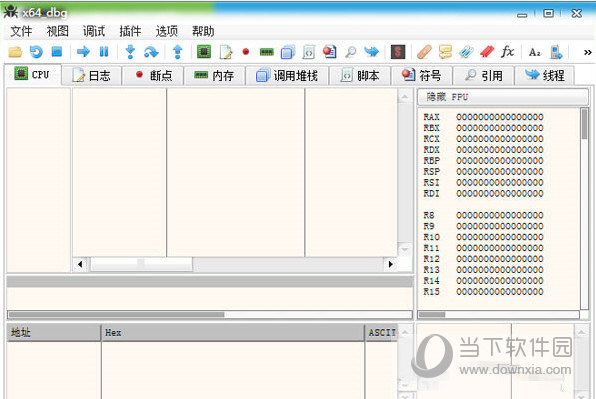The image size is (596, 399).
Task: Click the ASCII column header
Action: tap(381, 332)
